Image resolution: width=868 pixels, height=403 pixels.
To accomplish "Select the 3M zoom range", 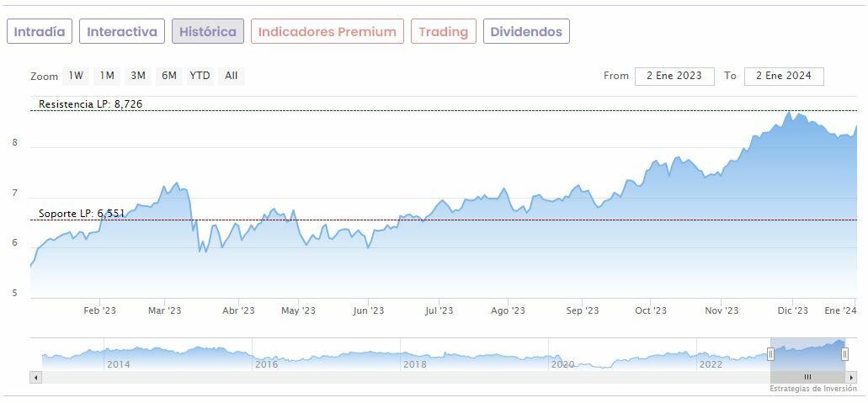I will click(x=138, y=76).
